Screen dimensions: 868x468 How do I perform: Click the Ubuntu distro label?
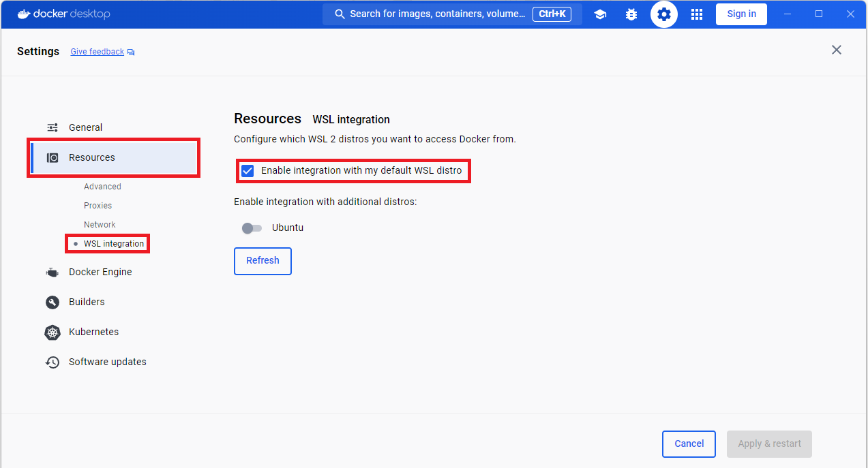pos(288,228)
